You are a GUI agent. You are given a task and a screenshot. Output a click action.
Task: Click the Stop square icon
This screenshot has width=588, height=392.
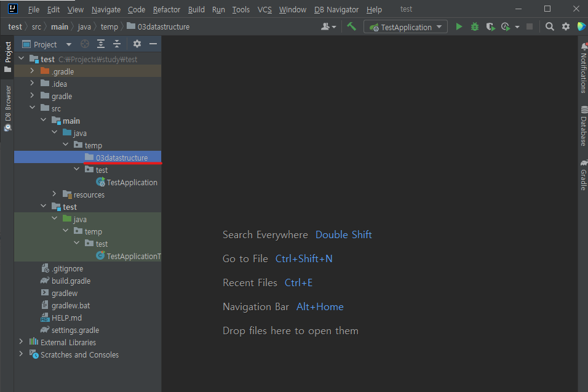tap(530, 26)
